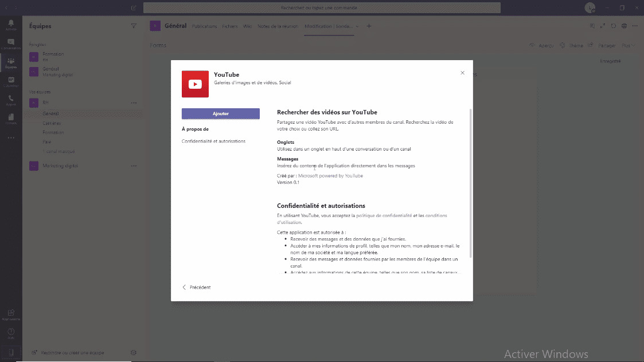
Task: Click the Général channel avatar in header
Action: (155, 26)
